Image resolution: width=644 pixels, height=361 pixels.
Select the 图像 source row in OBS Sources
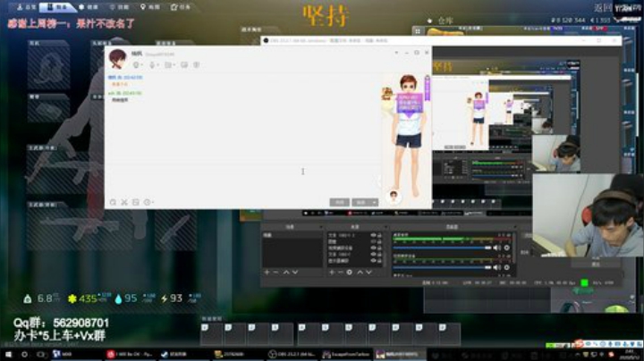pyautogui.click(x=356, y=241)
